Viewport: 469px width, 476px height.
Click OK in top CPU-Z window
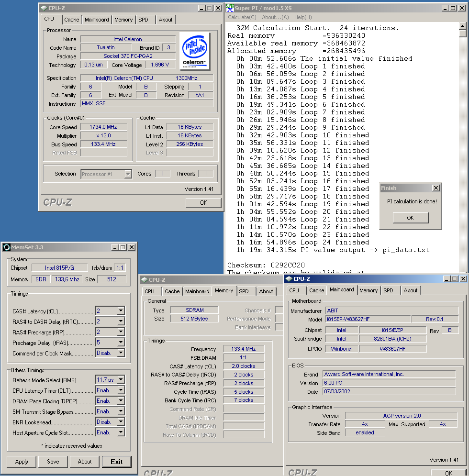203,202
